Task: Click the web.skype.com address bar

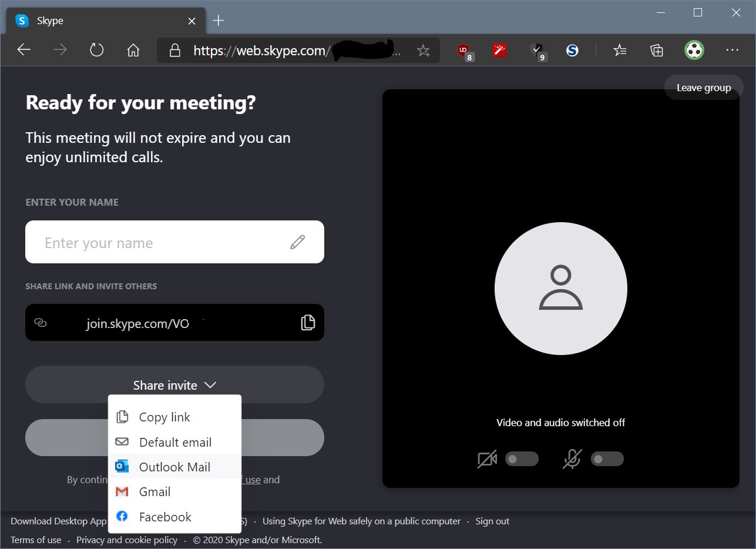Action: [298, 51]
